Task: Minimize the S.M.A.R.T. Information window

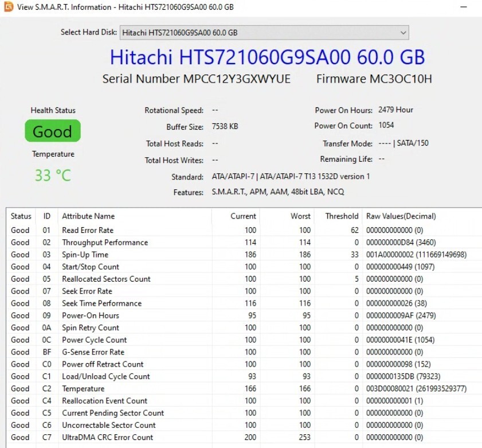Action: 464,7
